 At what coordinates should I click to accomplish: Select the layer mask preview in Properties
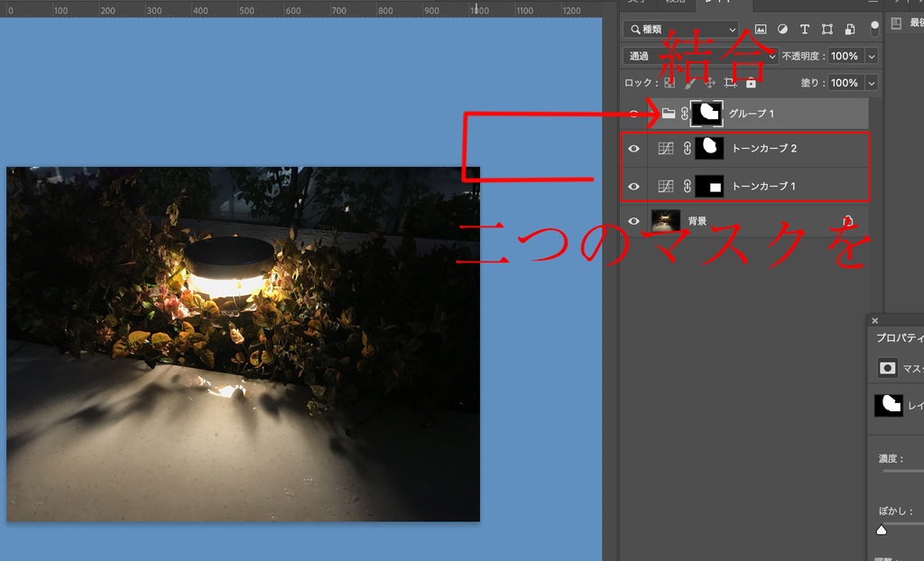[x=889, y=406]
